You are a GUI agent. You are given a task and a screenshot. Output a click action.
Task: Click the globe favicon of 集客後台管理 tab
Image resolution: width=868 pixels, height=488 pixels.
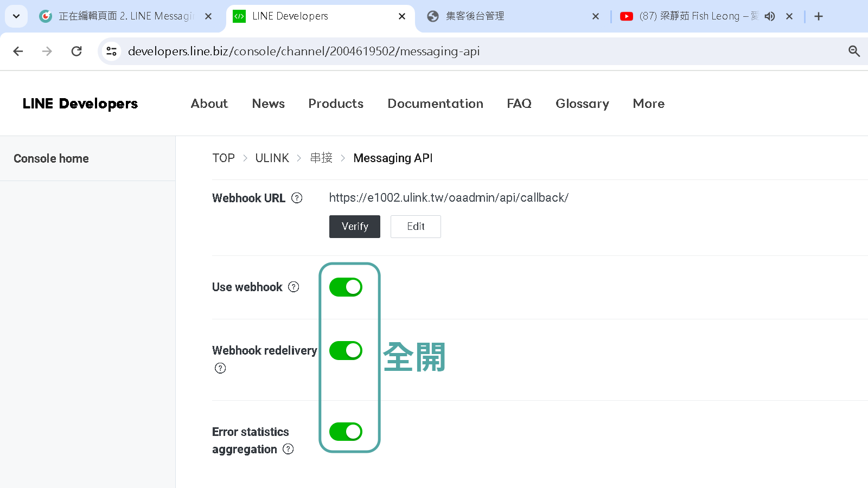coord(433,16)
